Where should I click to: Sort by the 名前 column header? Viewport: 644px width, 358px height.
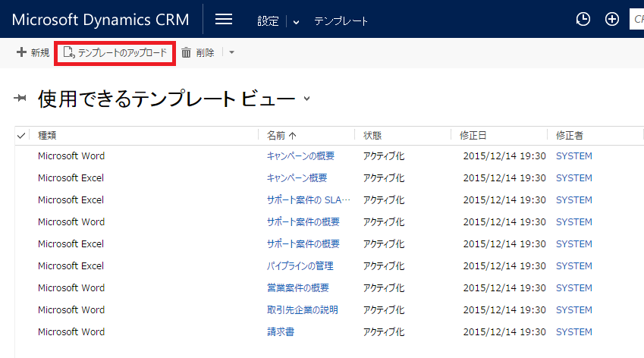pos(276,136)
